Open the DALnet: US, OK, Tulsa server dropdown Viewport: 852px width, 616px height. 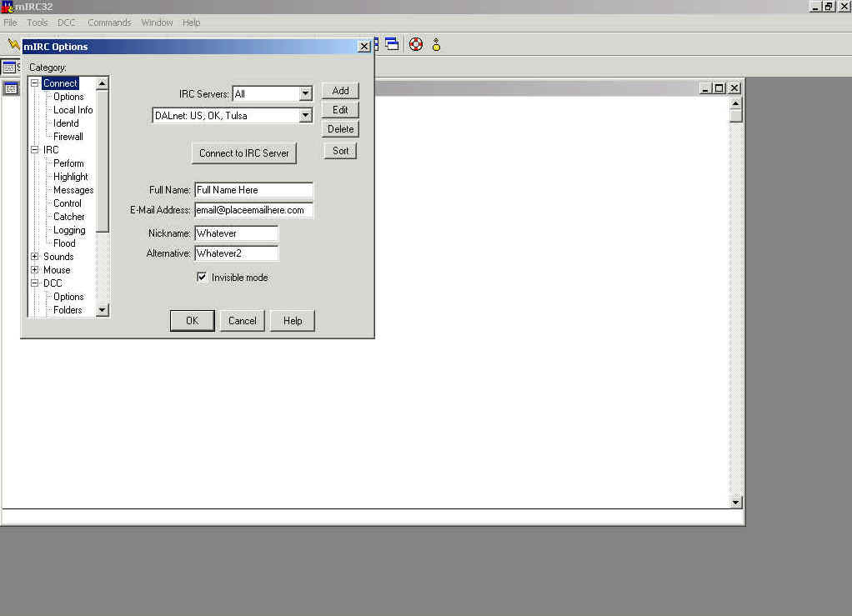pyautogui.click(x=305, y=115)
